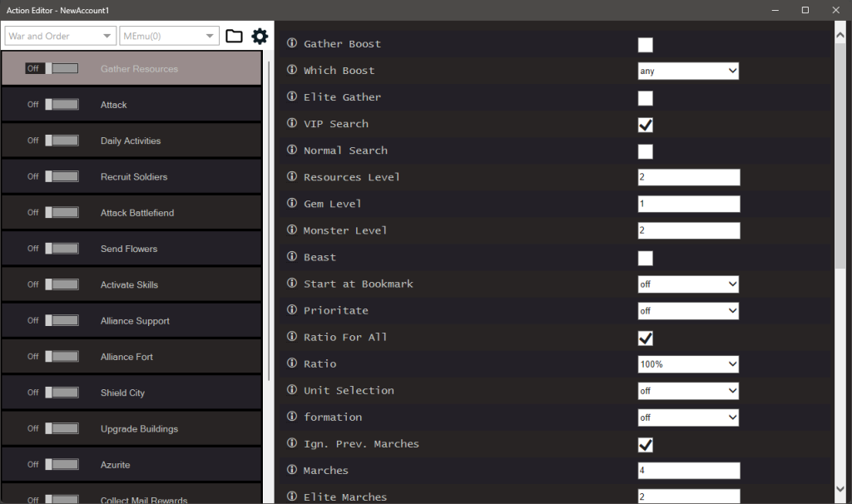Screen dimensions: 852x504
Task: Open the Start at Bookmark dropdown
Action: click(x=688, y=284)
